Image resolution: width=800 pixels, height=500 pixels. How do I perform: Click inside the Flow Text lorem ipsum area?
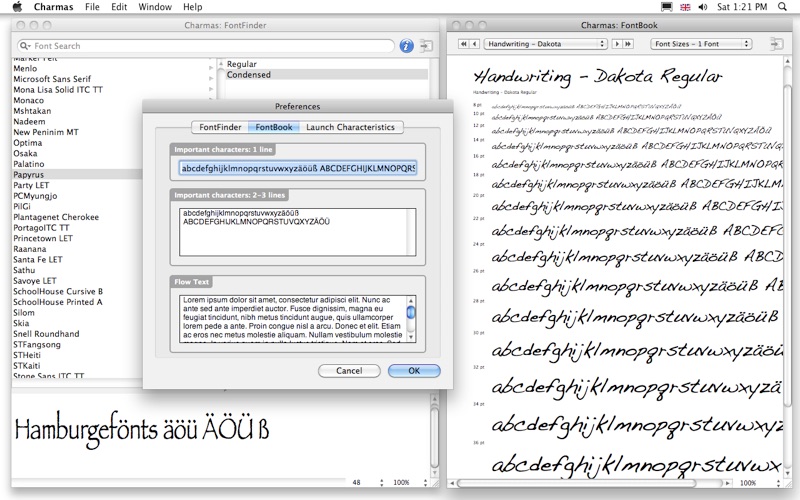(293, 319)
